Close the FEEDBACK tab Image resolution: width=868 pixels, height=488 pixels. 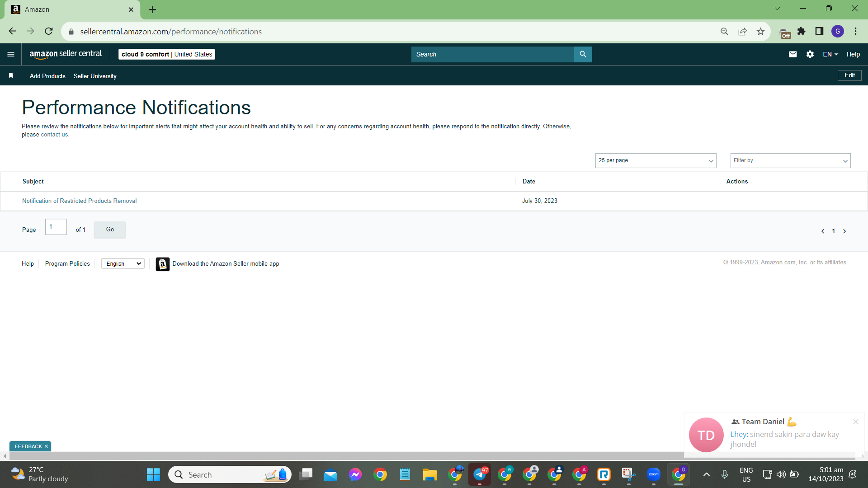point(46,446)
